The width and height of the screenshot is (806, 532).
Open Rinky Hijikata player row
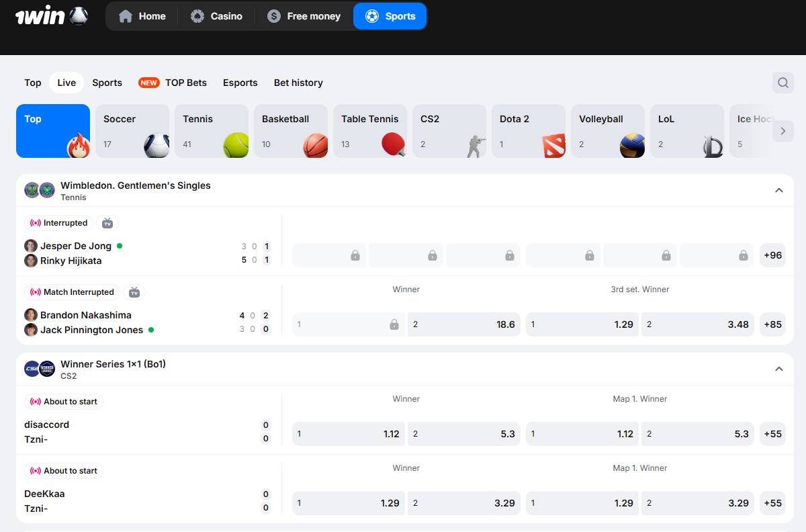click(x=71, y=261)
